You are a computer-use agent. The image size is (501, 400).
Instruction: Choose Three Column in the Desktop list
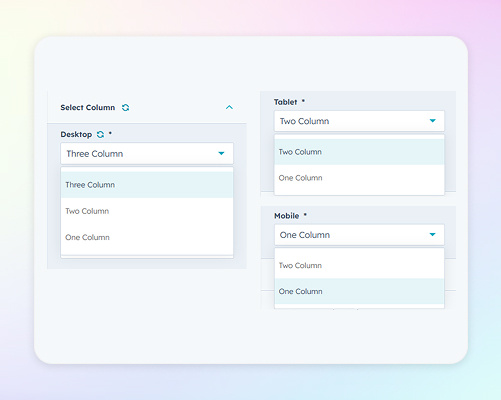pos(147,185)
